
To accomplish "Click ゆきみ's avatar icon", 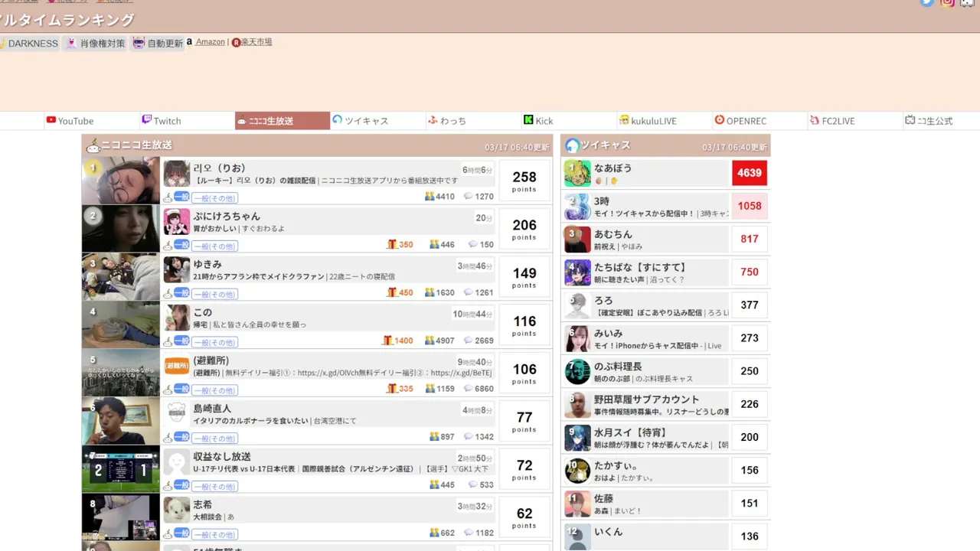I will point(177,270).
